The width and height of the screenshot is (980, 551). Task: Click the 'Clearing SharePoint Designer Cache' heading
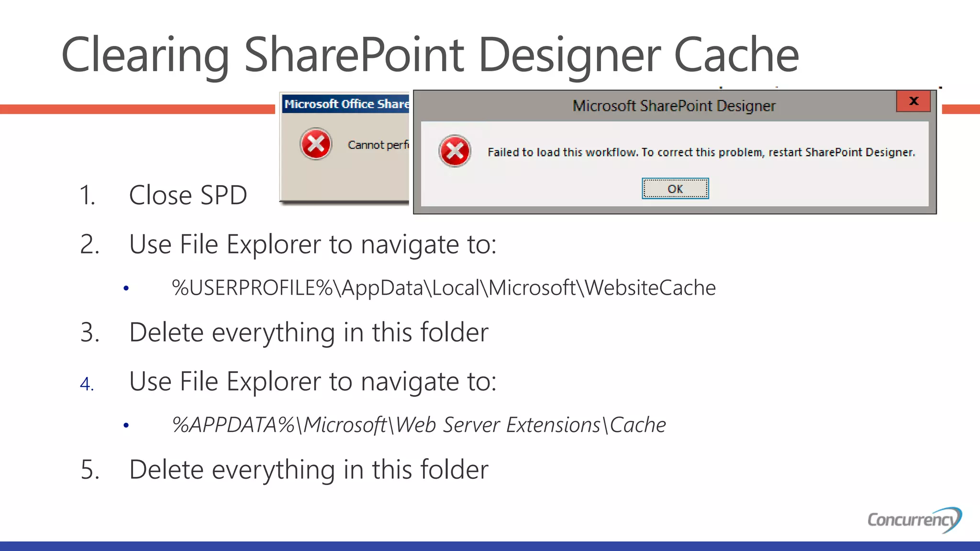point(430,55)
